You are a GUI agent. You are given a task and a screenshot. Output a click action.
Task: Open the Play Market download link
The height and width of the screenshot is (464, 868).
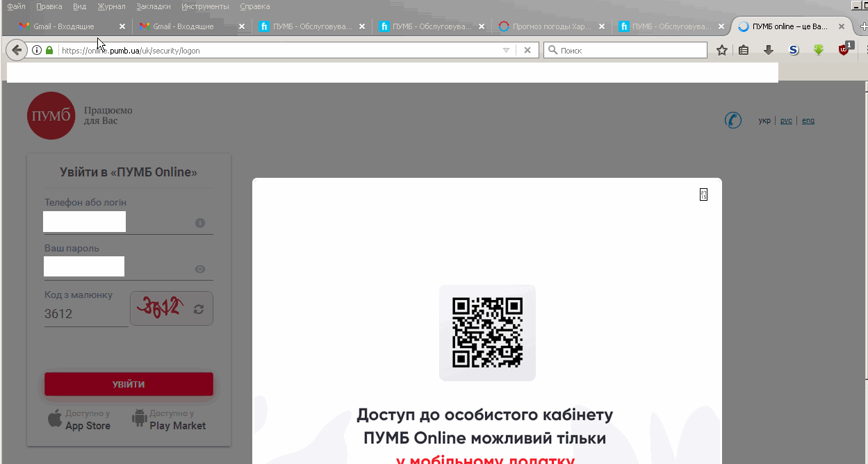click(x=169, y=420)
